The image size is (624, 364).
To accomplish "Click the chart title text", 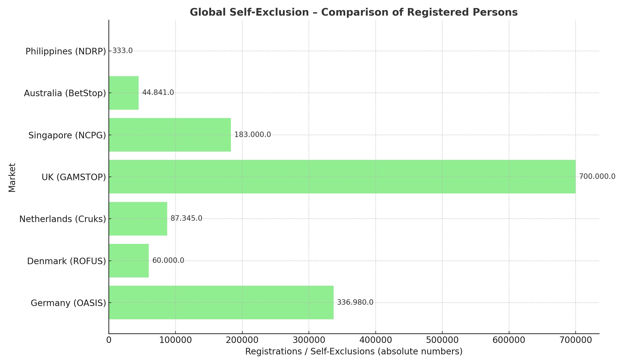I will [354, 12].
